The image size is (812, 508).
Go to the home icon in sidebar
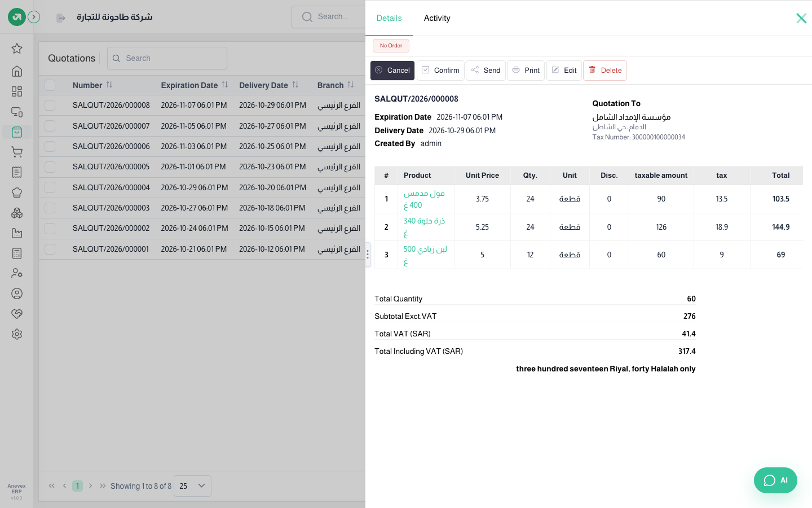click(17, 71)
